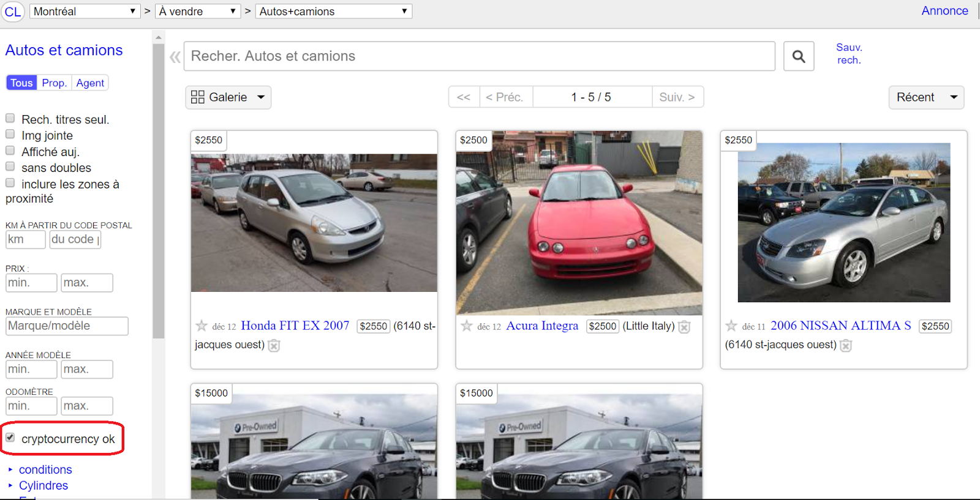This screenshot has height=500, width=980.
Task: Open the 'Acura Integra' listing title
Action: (542, 326)
